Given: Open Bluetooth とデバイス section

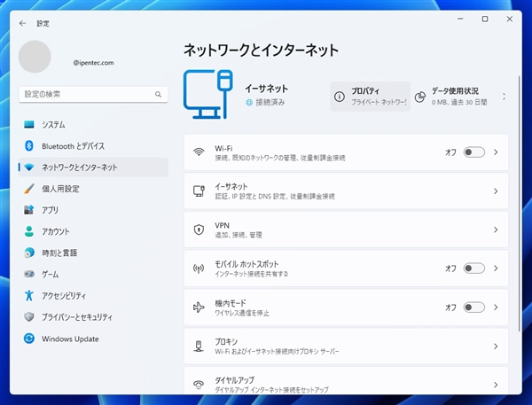Looking at the screenshot, I should tap(93, 146).
